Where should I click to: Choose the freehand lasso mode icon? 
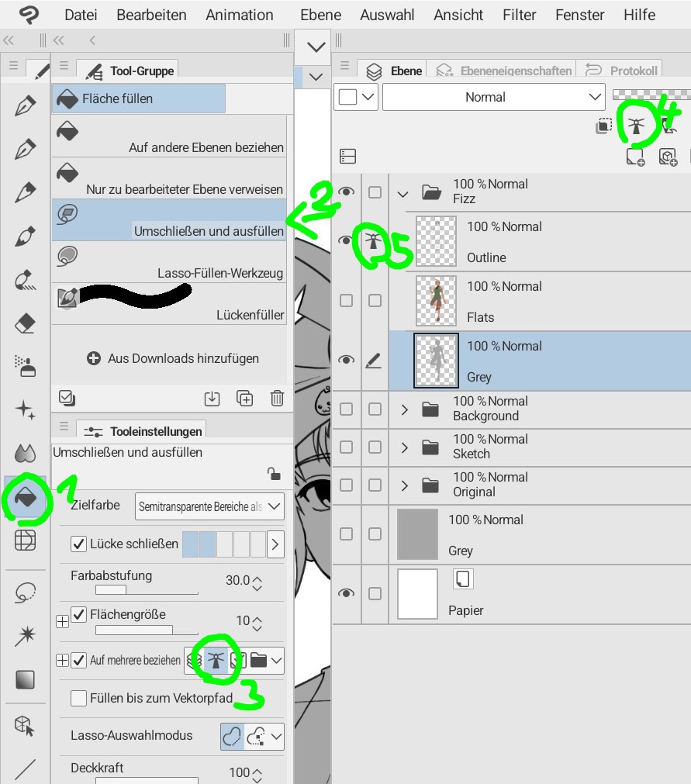(x=232, y=737)
